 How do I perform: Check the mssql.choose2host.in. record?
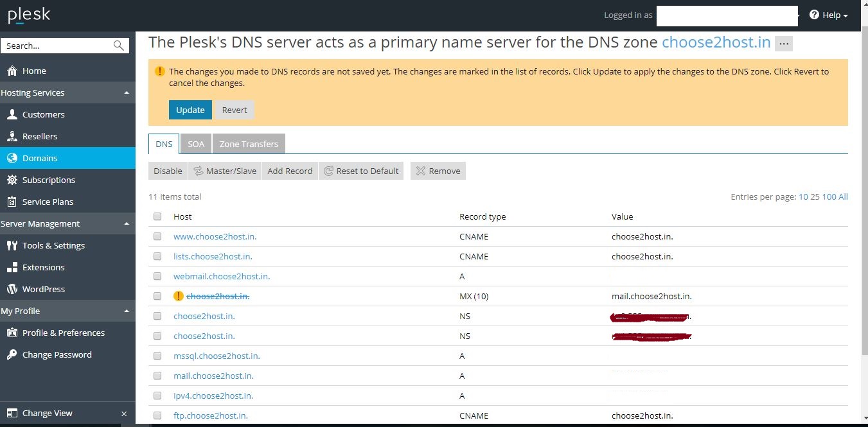[157, 356]
